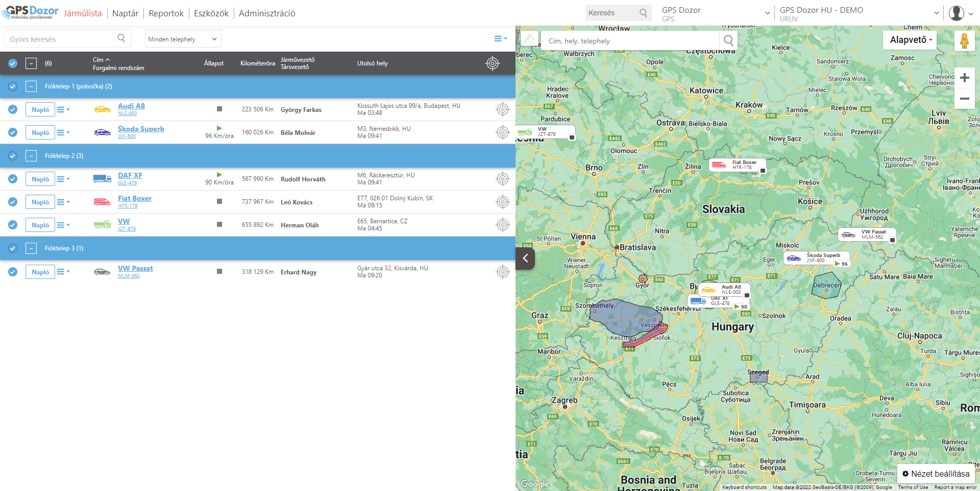Click the Gyors keresés search magnifier icon
The image size is (980, 491).
tap(121, 38)
